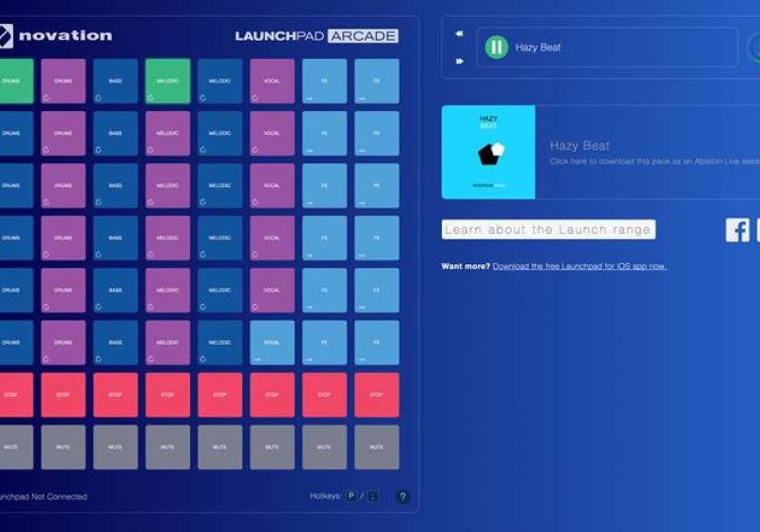This screenshot has height=532, width=760.
Task: Open 'Download the free Launchpad for iOS' link
Action: [579, 266]
